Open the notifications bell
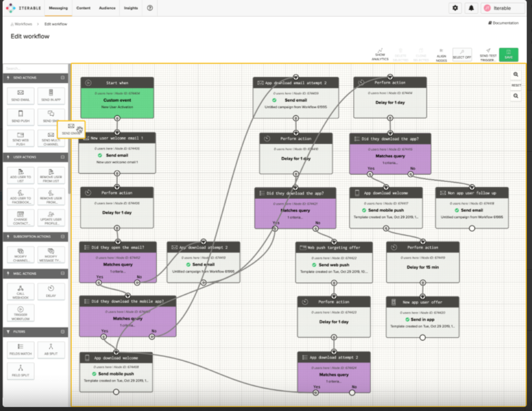Viewport: 532px width, 411px height. click(471, 8)
